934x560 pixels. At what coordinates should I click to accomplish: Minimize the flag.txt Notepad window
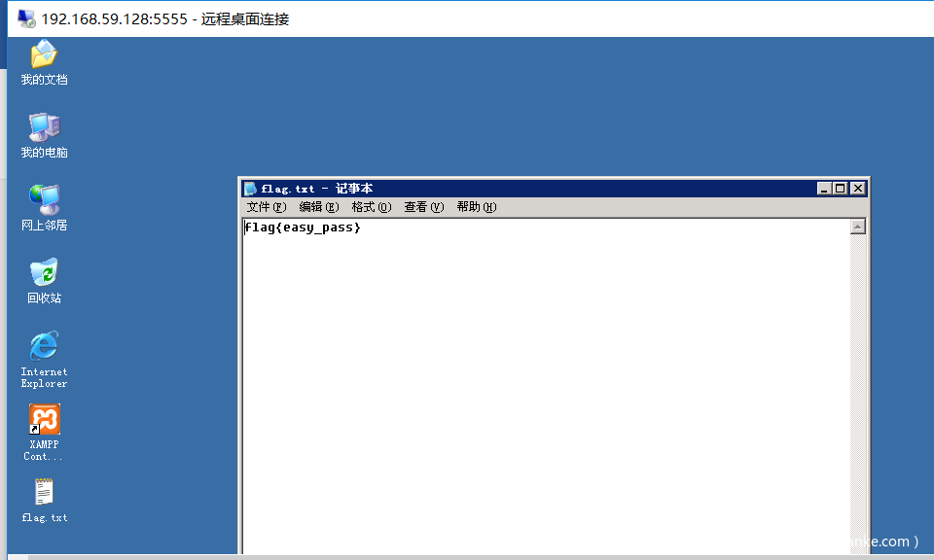coord(824,189)
